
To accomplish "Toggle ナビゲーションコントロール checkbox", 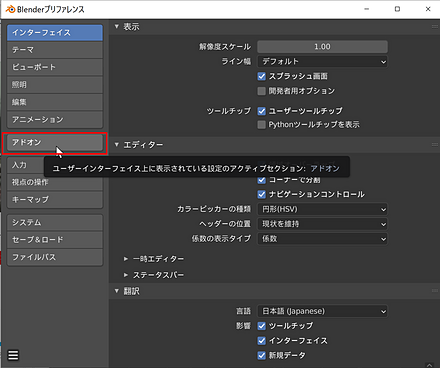I will click(x=262, y=194).
